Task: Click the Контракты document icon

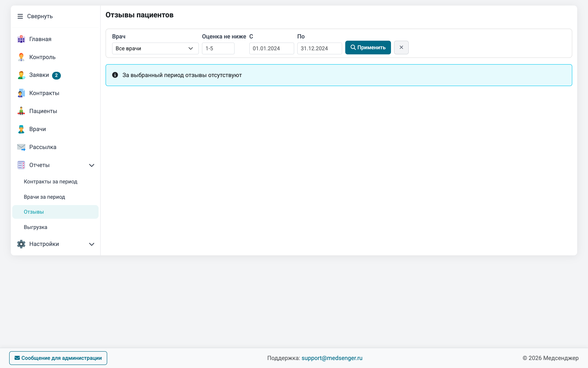Action: coord(21,93)
